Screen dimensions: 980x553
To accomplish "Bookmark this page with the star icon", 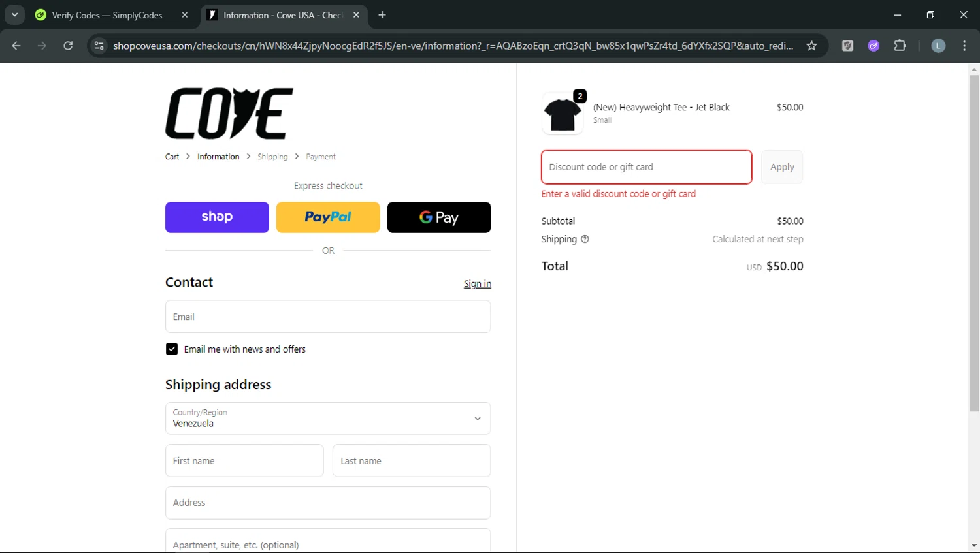I will coord(811,46).
